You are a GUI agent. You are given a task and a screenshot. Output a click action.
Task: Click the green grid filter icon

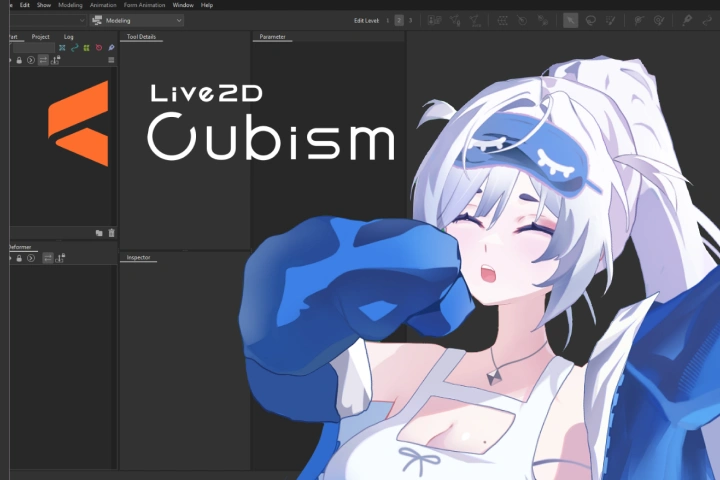click(86, 47)
